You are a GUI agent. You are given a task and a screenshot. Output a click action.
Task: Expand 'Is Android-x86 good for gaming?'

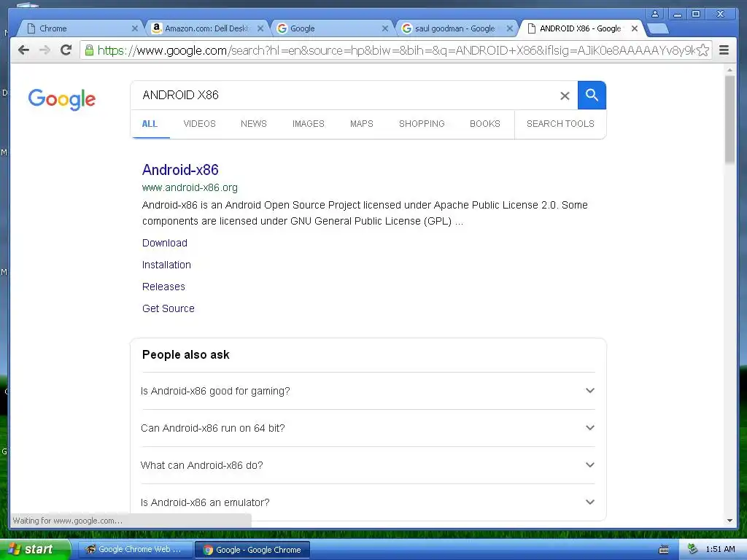tap(368, 391)
